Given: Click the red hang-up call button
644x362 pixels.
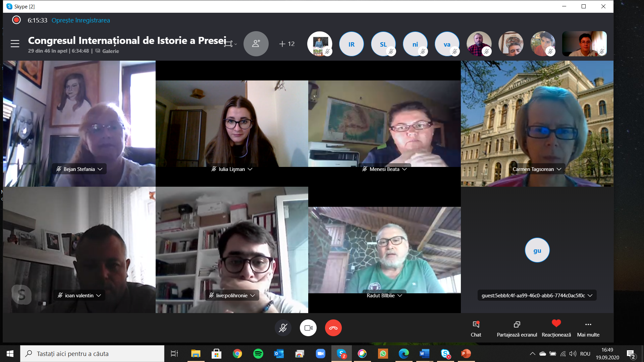Looking at the screenshot, I should [x=333, y=328].
